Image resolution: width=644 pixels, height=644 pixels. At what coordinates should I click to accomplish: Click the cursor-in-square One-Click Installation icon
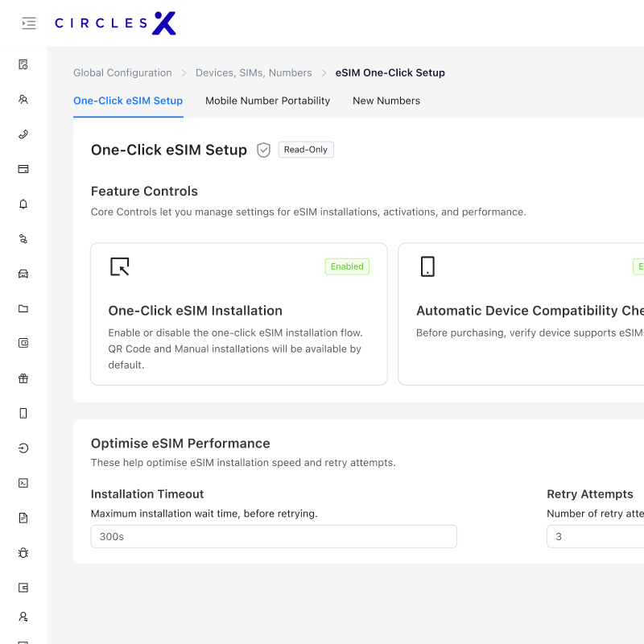(x=120, y=266)
